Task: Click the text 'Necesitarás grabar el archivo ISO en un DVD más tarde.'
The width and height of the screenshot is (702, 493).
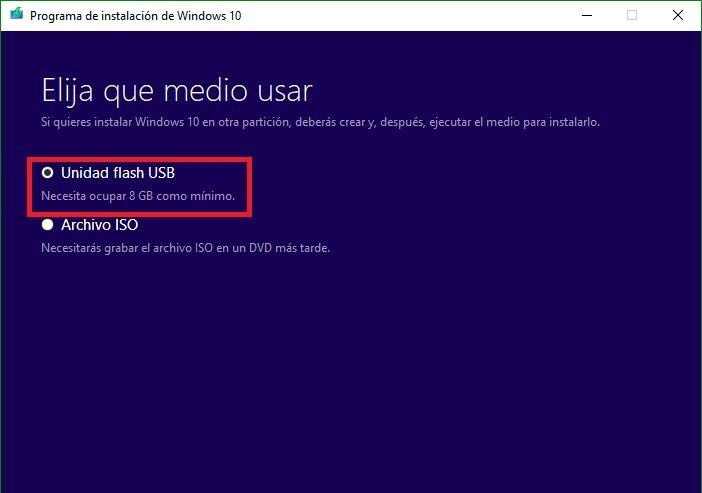Action: click(185, 248)
